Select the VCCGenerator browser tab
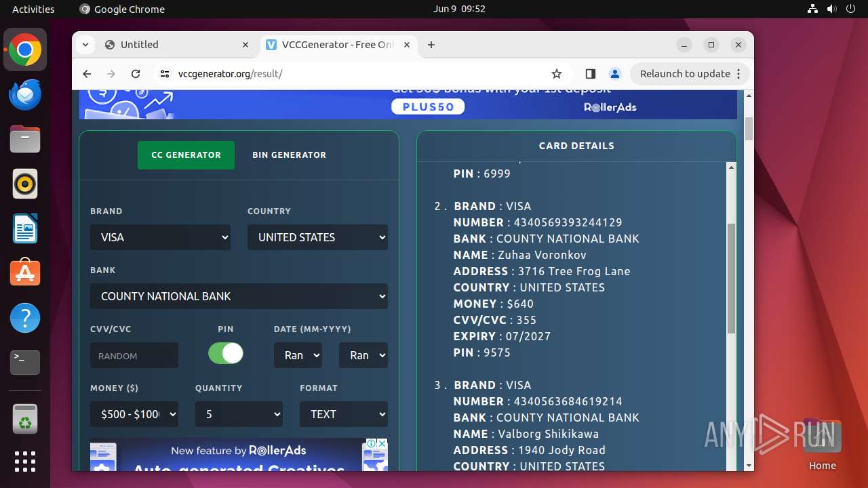This screenshot has height=488, width=868. point(338,45)
